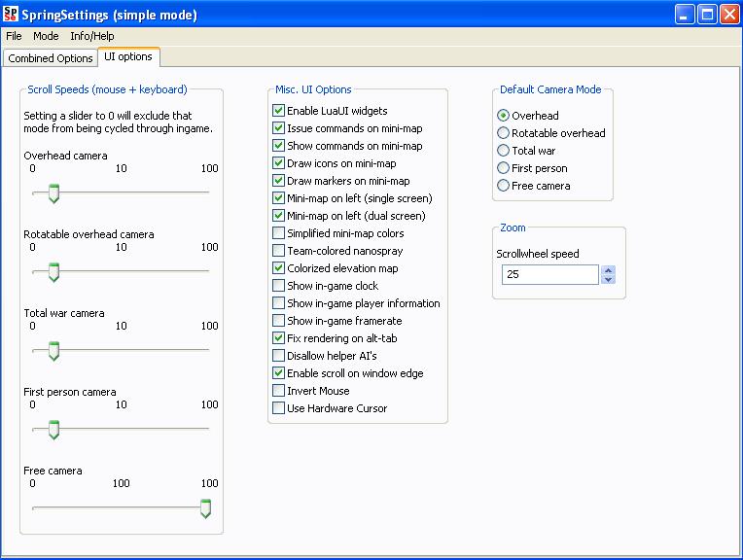Screen dimensions: 743x560
Task: Enable Show in-game framerate
Action: click(278, 321)
